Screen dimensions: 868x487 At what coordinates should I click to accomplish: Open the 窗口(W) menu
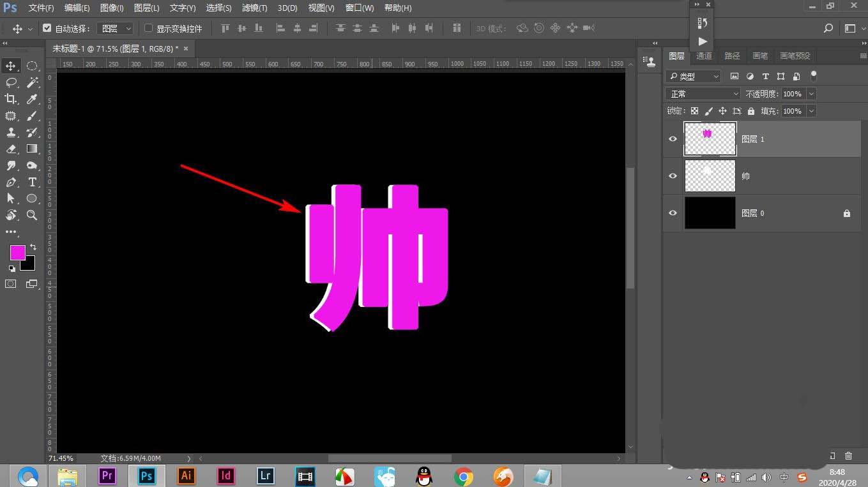coord(360,8)
